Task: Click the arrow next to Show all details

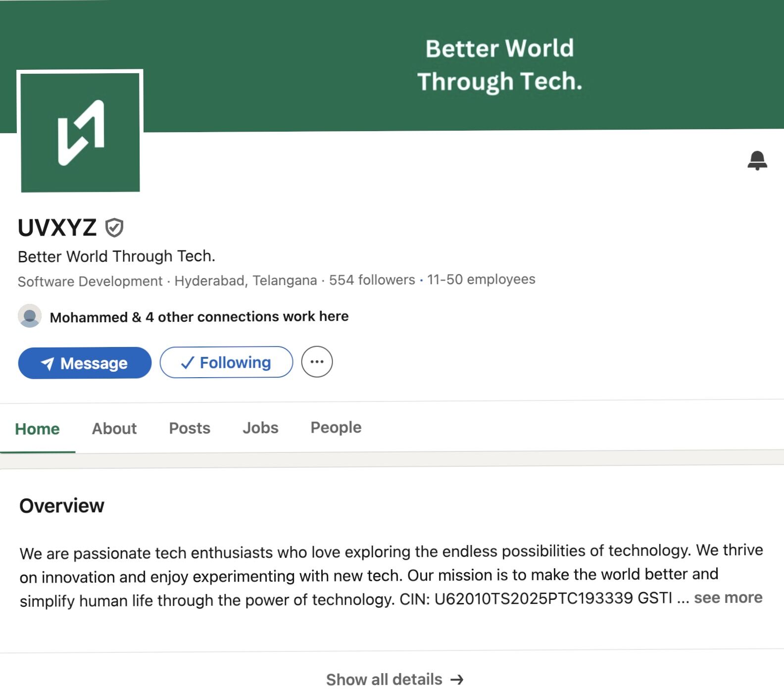Action: coord(457,680)
